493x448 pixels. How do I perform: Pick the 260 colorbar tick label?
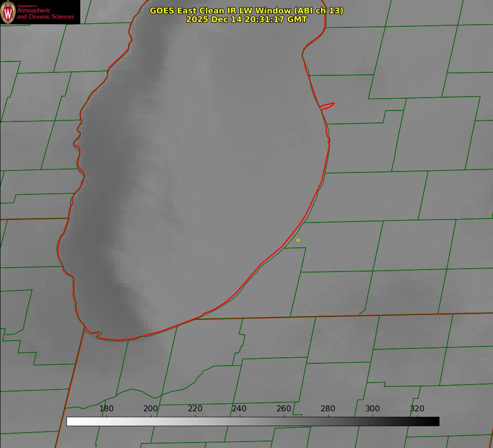284,409
